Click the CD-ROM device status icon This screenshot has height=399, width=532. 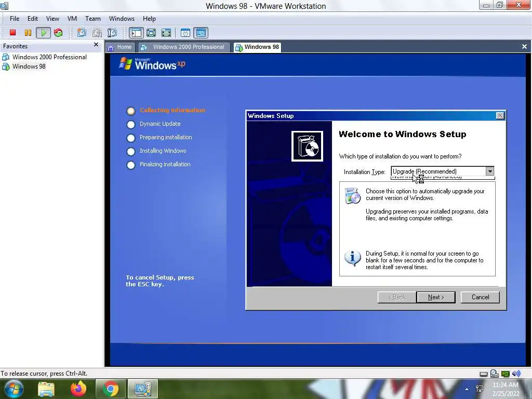[495, 374]
